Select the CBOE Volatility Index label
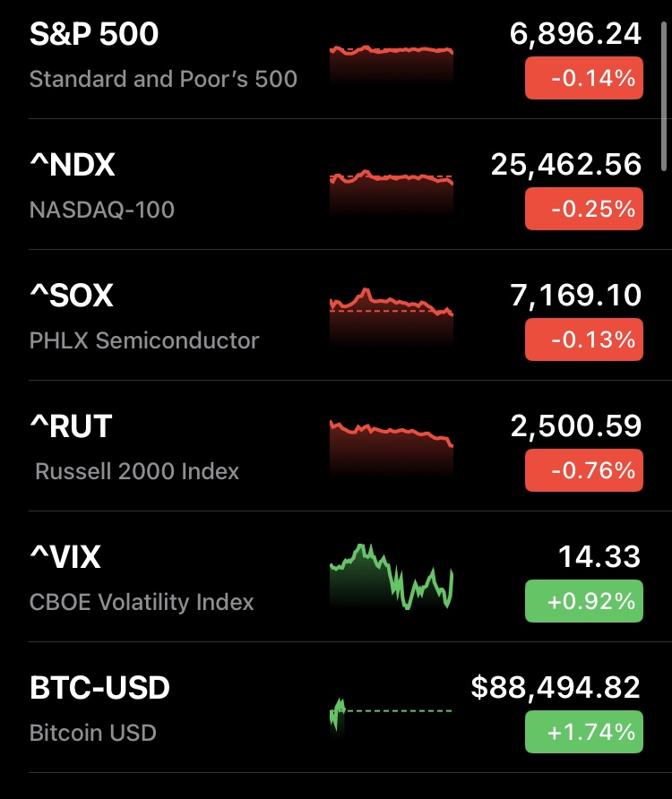672x799 pixels. 142,602
